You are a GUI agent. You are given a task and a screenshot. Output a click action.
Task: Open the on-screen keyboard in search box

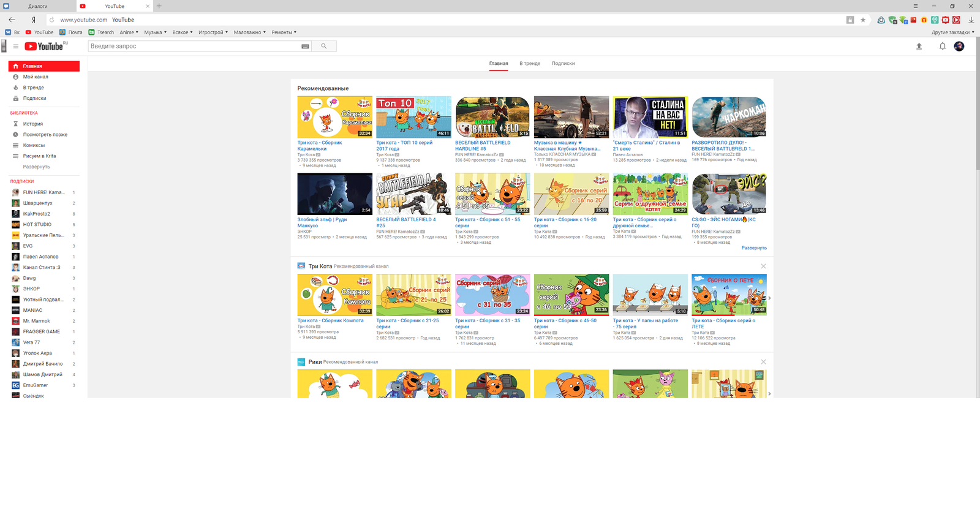tap(305, 47)
